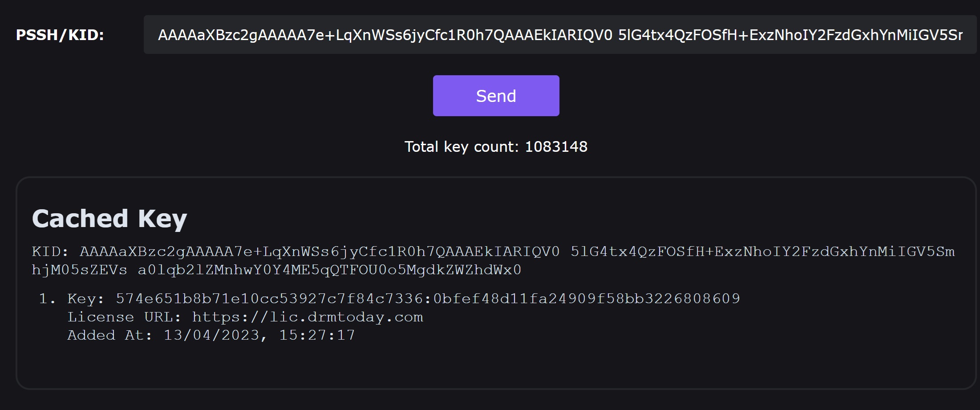Click the 13/04/2023 date text

click(x=212, y=335)
